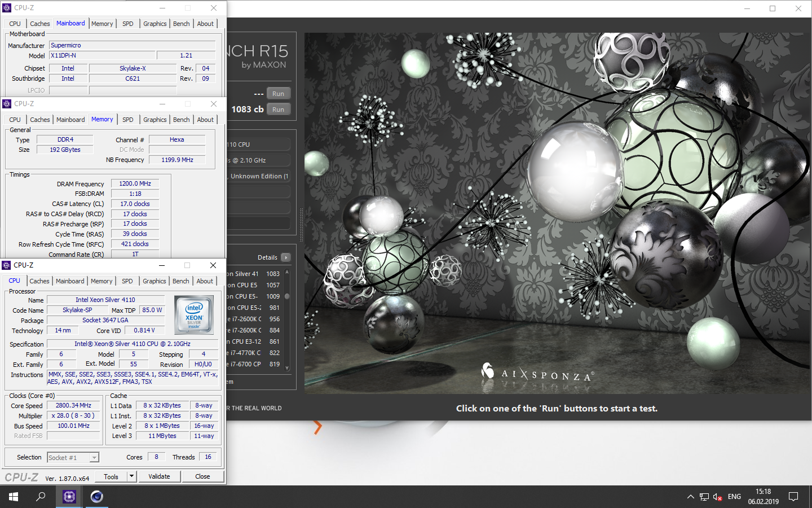The image size is (812, 508).
Task: Open the network tray icon
Action: point(704,497)
